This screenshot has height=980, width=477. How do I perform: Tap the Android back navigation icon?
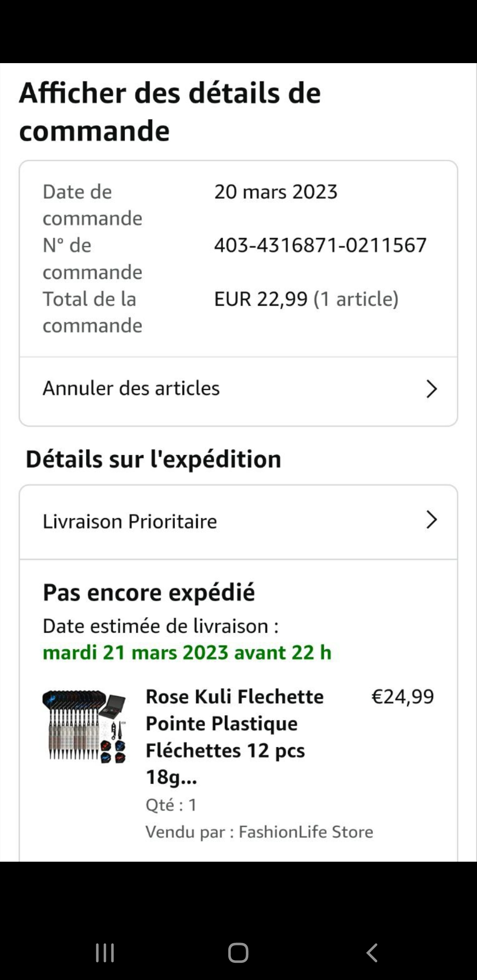point(372,953)
